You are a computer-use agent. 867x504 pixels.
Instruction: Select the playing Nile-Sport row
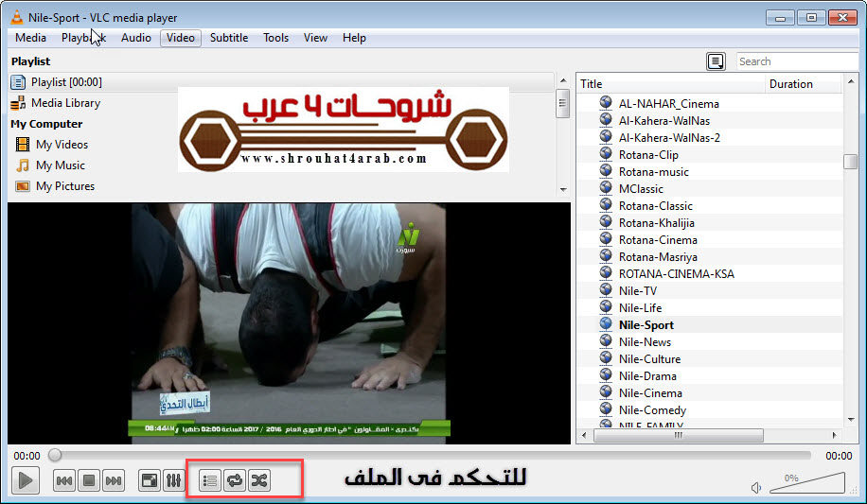(710, 325)
